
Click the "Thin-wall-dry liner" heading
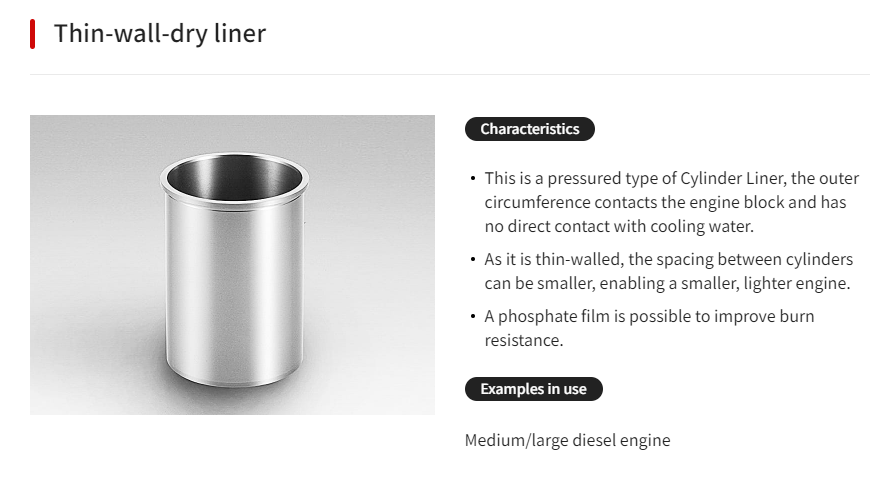(160, 33)
